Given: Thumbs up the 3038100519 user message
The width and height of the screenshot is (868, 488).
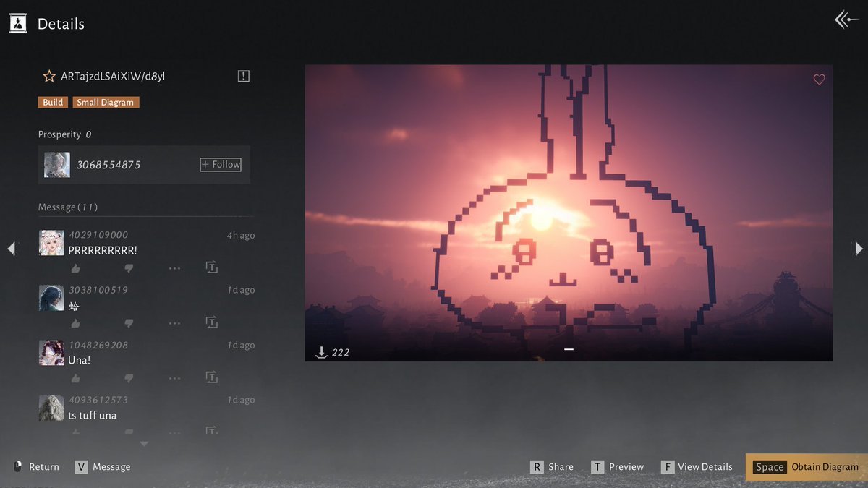Looking at the screenshot, I should [x=75, y=323].
